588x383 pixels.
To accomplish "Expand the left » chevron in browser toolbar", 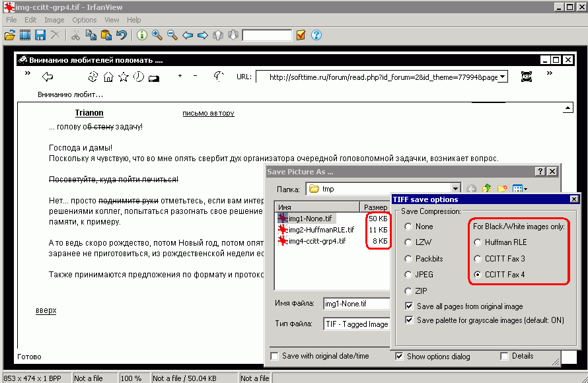I will click(27, 73).
